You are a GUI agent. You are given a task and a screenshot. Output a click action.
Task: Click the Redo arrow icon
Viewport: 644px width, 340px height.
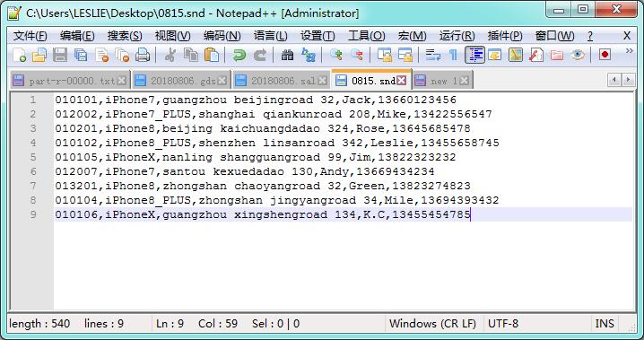[x=259, y=55]
